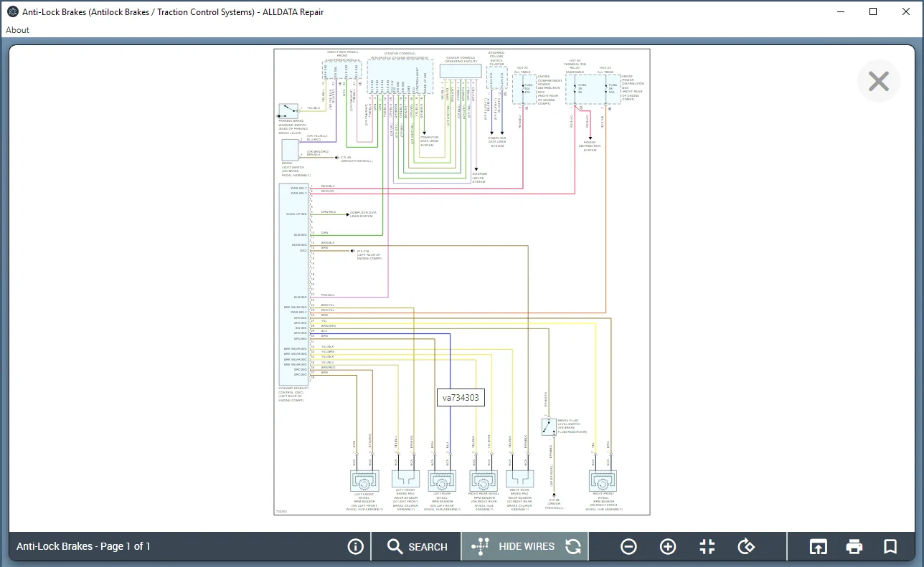Bookmark this Anti-Lock Brakes diagram
Image resolution: width=924 pixels, height=567 pixels.
tap(890, 547)
